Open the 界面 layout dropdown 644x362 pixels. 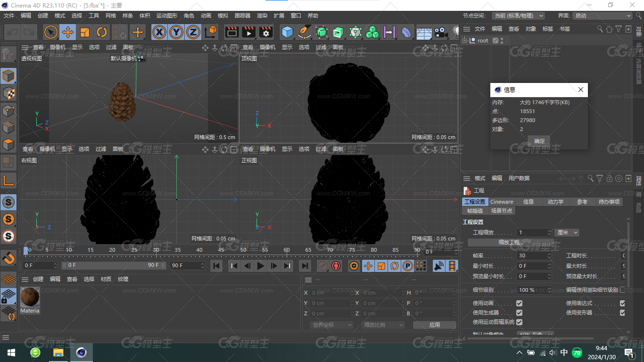pyautogui.click(x=602, y=16)
